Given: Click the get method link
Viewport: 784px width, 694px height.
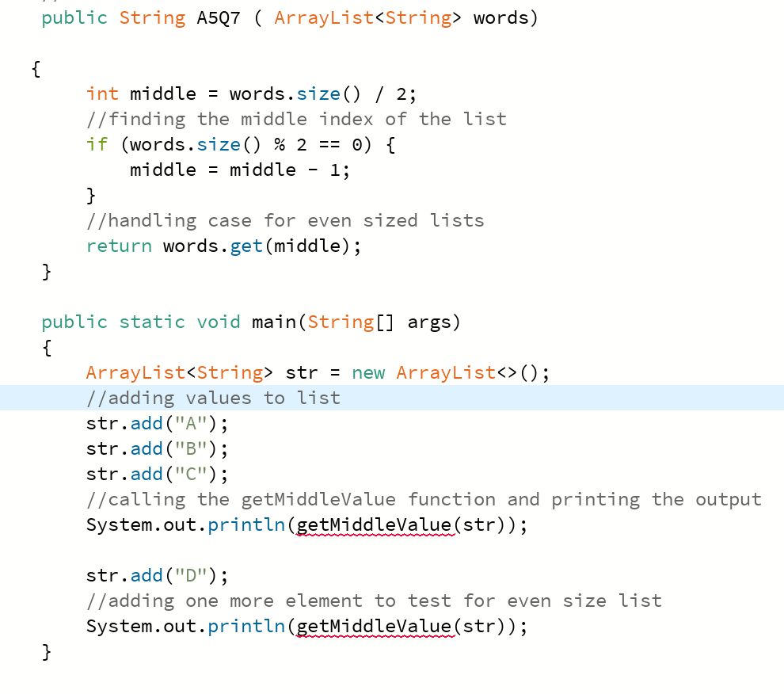Looking at the screenshot, I should 245,246.
